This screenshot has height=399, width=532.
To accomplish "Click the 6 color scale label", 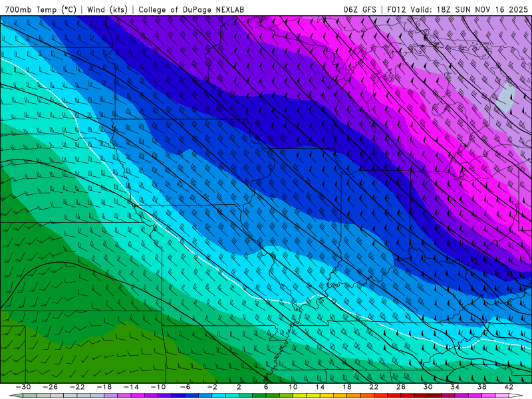I will (x=266, y=387).
